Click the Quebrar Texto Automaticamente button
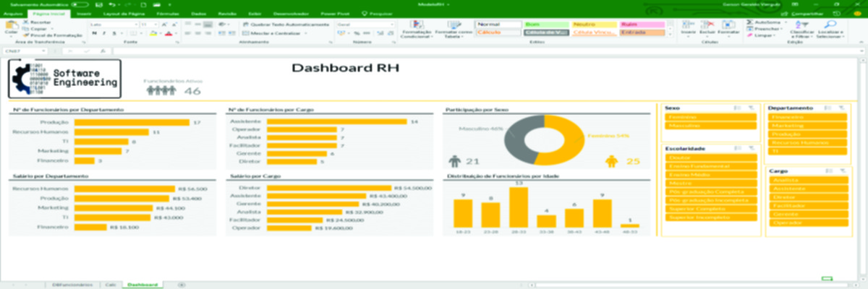 point(285,24)
